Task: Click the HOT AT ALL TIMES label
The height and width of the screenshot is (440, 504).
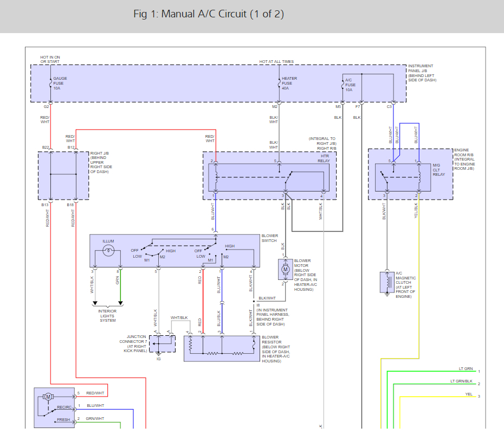Action: click(276, 62)
